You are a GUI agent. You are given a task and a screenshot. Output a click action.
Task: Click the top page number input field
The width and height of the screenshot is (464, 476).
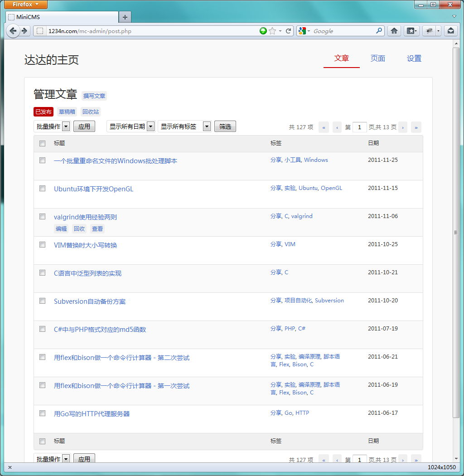(359, 127)
